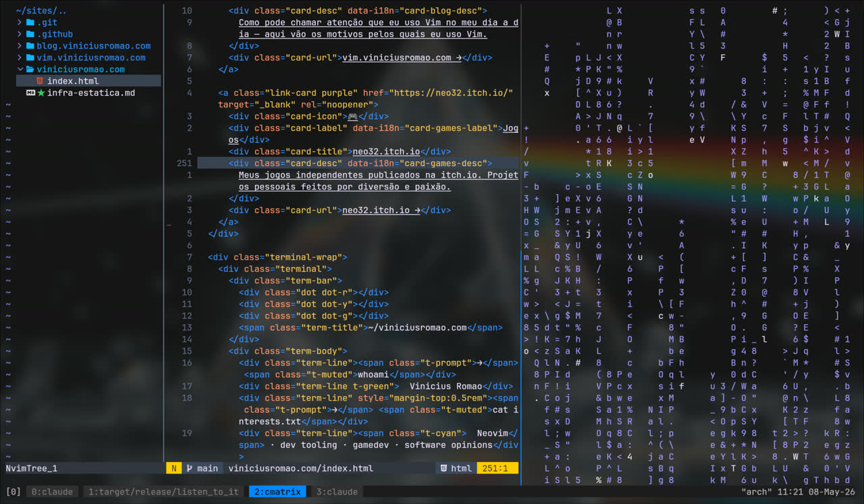This screenshot has height=504, width=864.
Task: Click the ~/sites/.. root path in NvimTree
Action: click(41, 11)
